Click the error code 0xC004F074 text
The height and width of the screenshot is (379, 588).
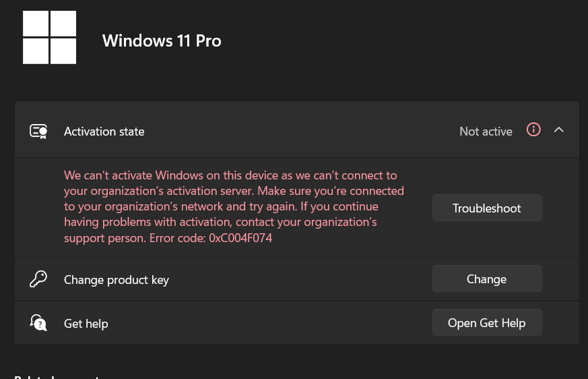(240, 238)
